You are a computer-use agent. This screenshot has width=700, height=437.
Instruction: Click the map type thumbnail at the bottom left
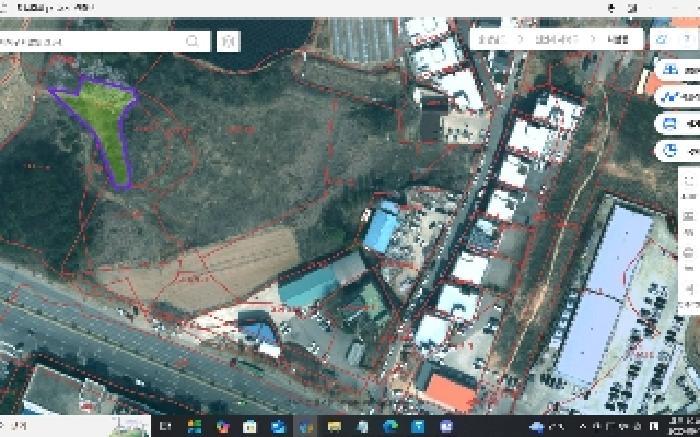coord(130,426)
